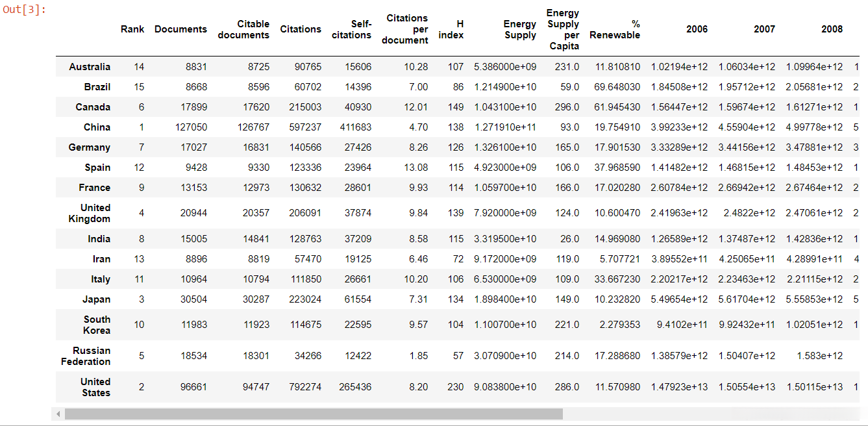868x426 pixels.
Task: Select the South Korea row label
Action: pyautogui.click(x=97, y=325)
